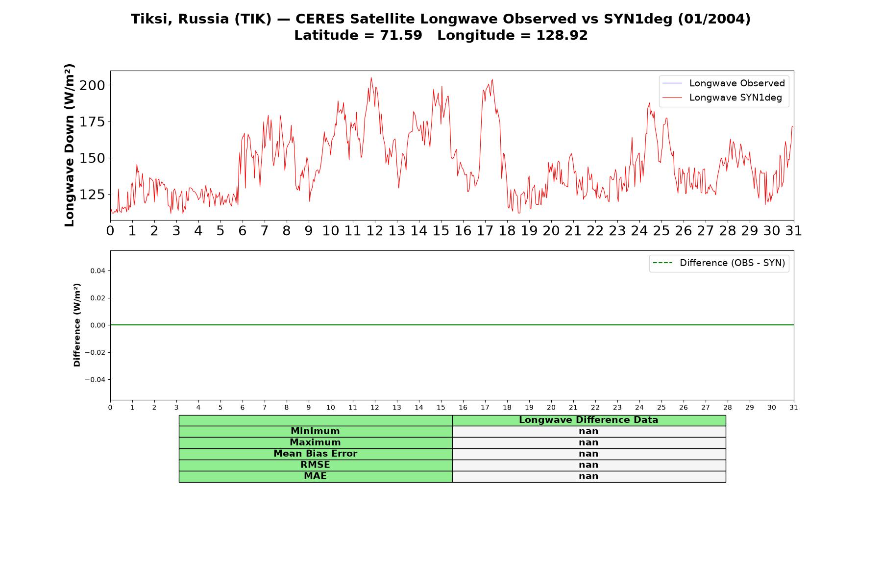Click the nan value beside Minimum
The width and height of the screenshot is (882, 588).
[588, 432]
